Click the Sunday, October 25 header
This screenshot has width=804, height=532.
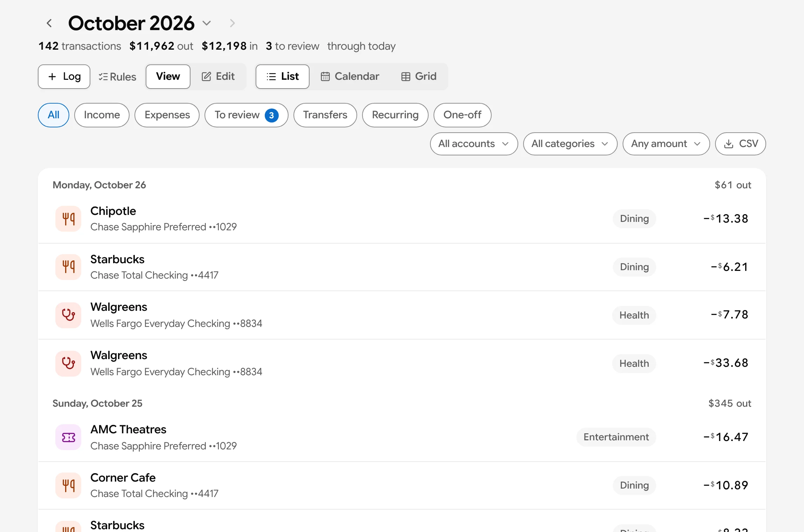pos(97,403)
